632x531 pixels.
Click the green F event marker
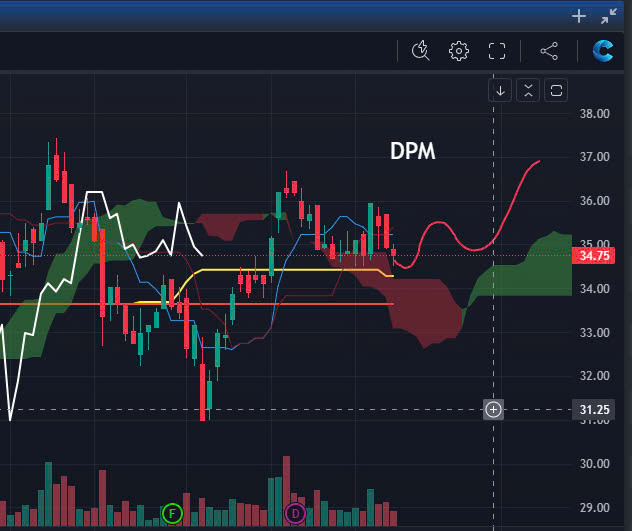pos(172,514)
